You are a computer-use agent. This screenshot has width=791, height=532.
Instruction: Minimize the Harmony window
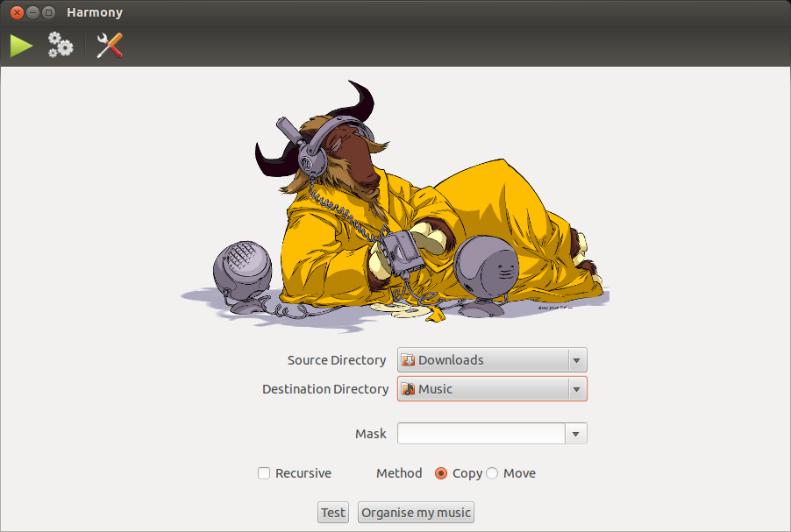coord(32,12)
